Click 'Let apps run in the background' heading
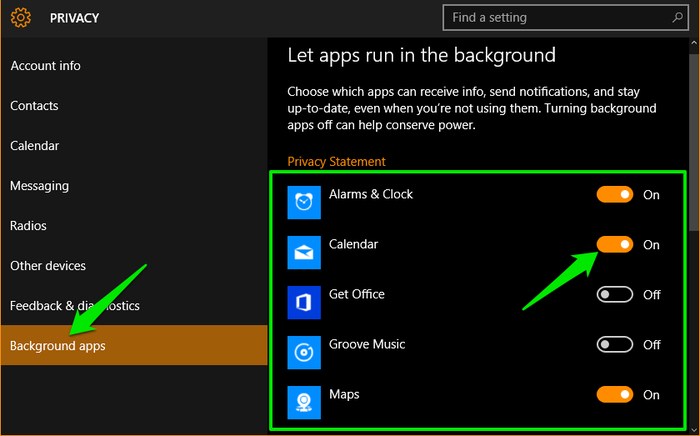This screenshot has width=700, height=436. tap(421, 55)
